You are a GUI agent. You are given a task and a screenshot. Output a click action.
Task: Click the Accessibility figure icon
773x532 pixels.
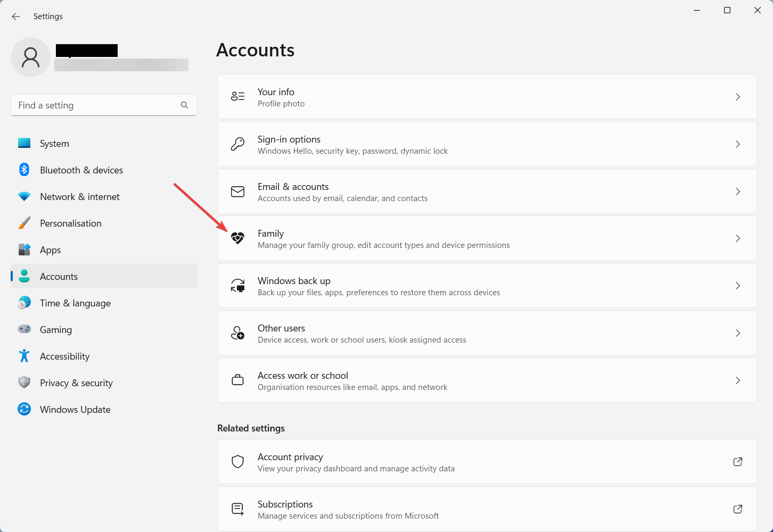pos(24,356)
